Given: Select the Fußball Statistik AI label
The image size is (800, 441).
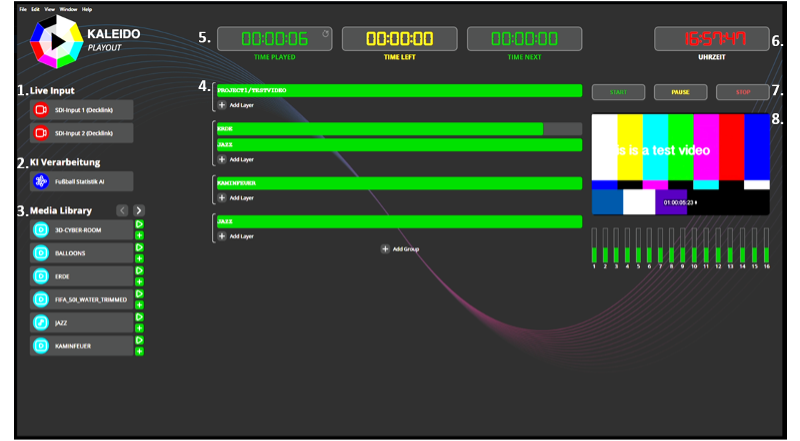Looking at the screenshot, I should tap(80, 182).
